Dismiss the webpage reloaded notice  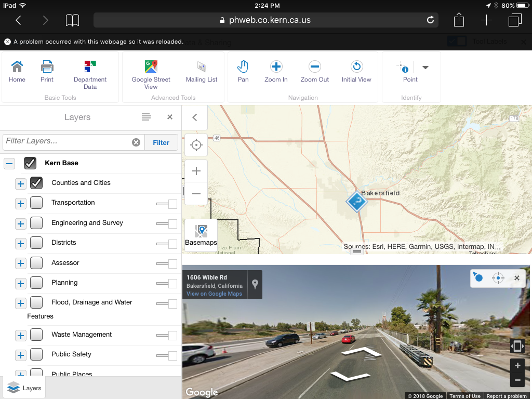tap(7, 42)
